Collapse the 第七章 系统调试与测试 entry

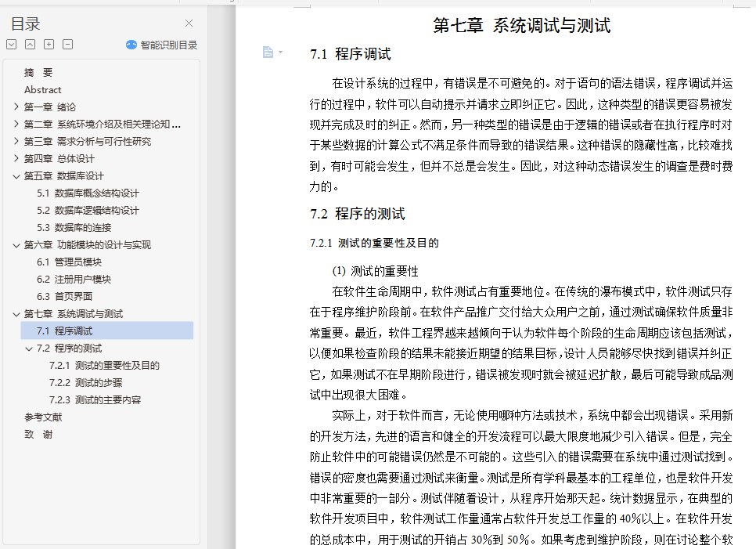click(x=16, y=314)
